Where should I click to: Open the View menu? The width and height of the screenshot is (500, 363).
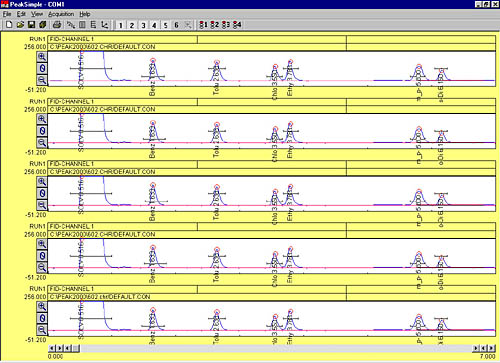point(37,14)
